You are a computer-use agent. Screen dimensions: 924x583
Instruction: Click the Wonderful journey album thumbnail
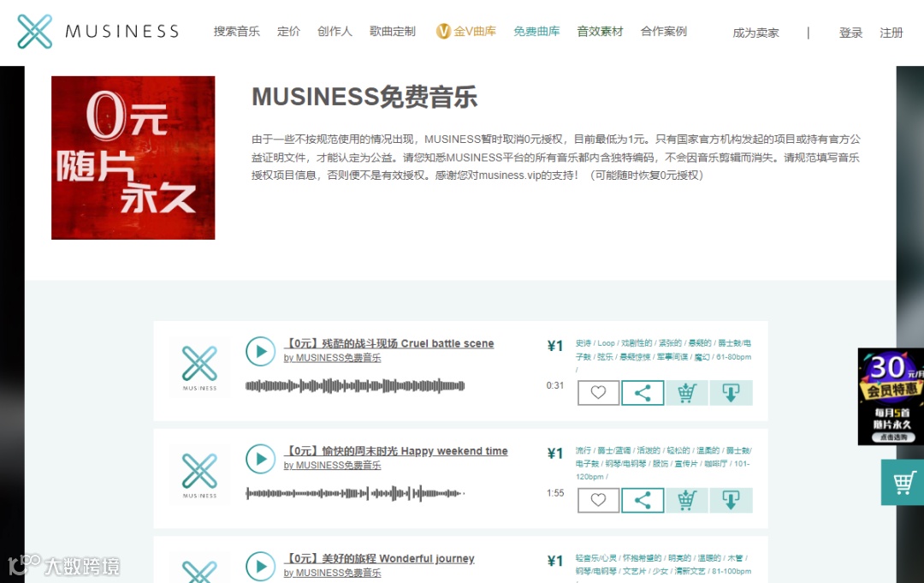coord(199,568)
